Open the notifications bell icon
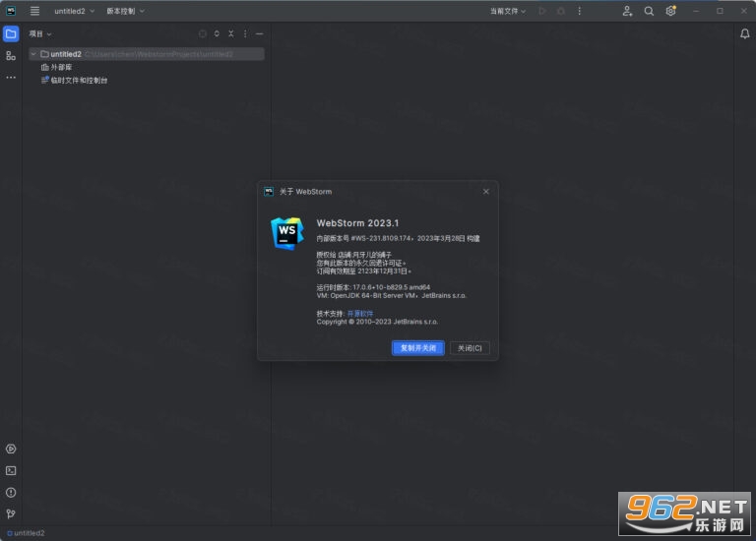This screenshot has height=541, width=756. [745, 33]
